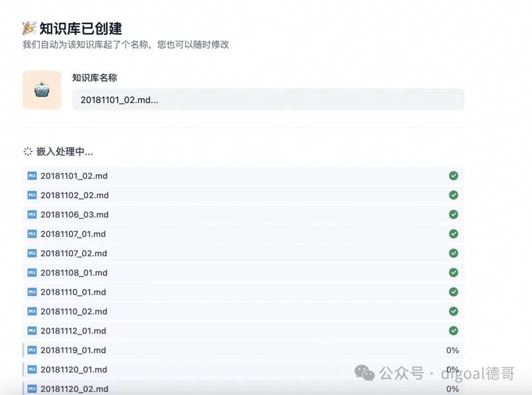Viewport: 532px width, 395px height.
Task: Click the 知识库已创建 heading
Action: [x=81, y=29]
